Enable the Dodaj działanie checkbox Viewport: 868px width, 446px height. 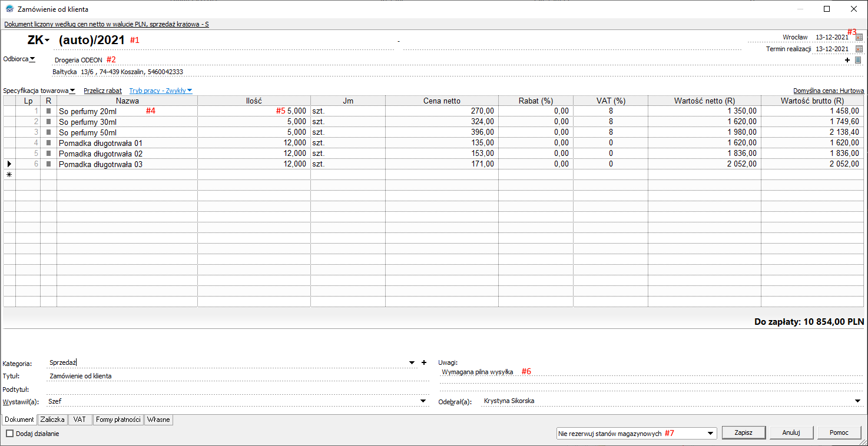[10, 434]
